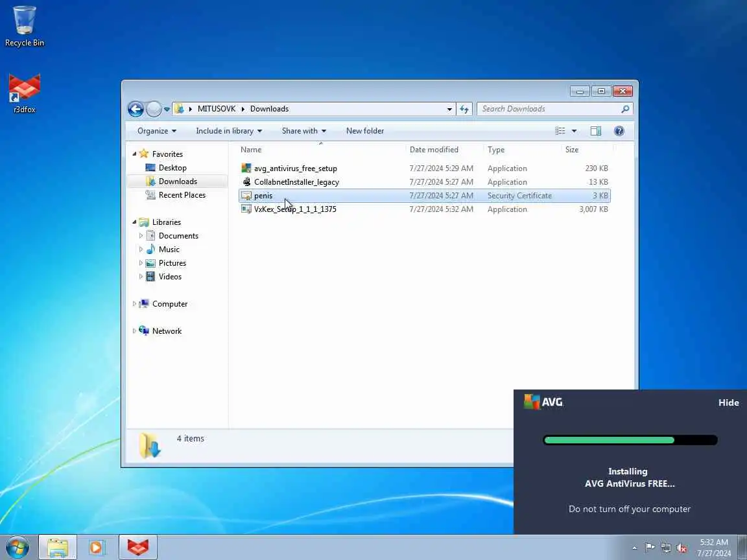Click the magnifier search icon
Image resolution: width=747 pixels, height=560 pixels.
pyautogui.click(x=625, y=109)
